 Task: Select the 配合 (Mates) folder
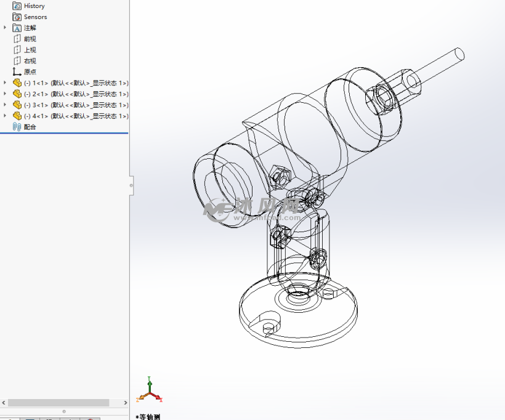click(30, 127)
